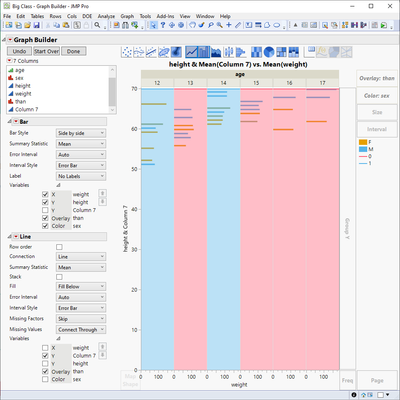
Task: Open the Analyze menu
Action: pos(106,16)
